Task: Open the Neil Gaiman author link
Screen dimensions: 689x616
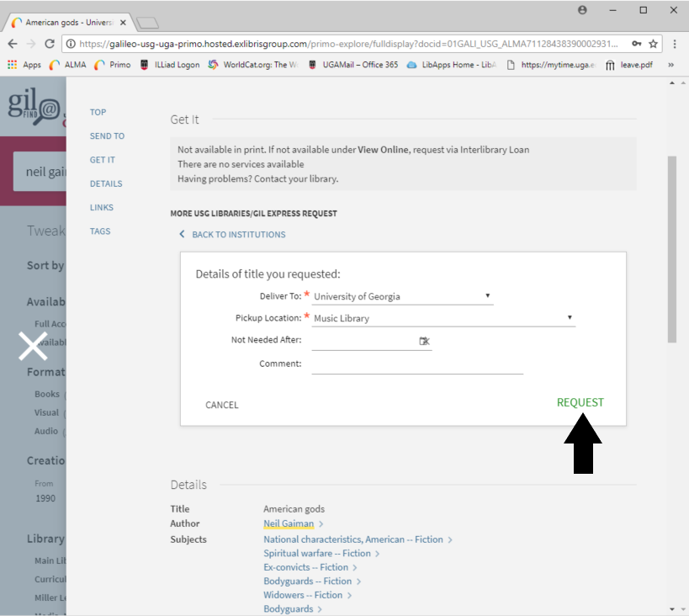Action: (x=289, y=523)
